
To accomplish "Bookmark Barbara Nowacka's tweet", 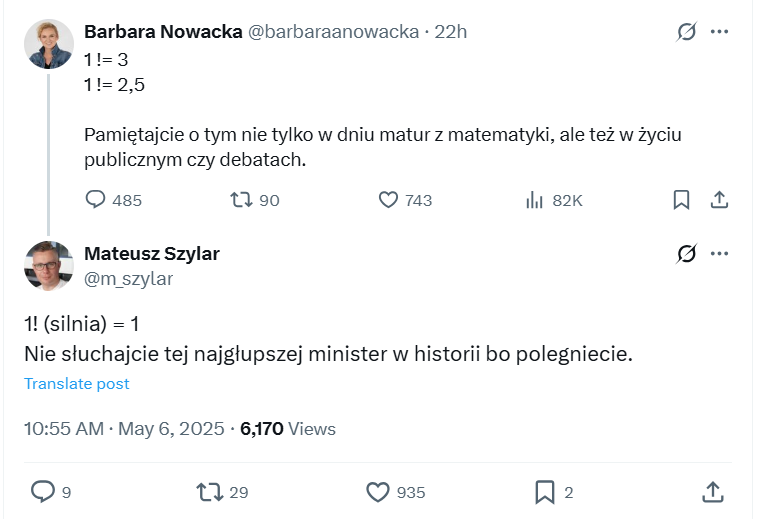I will [681, 200].
